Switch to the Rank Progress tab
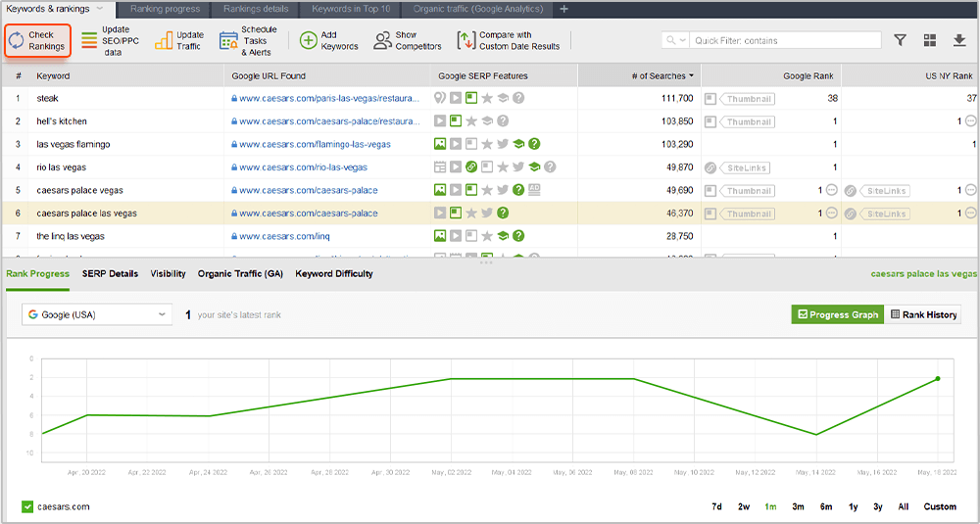Screen dimensions: 980x524 coord(37,273)
